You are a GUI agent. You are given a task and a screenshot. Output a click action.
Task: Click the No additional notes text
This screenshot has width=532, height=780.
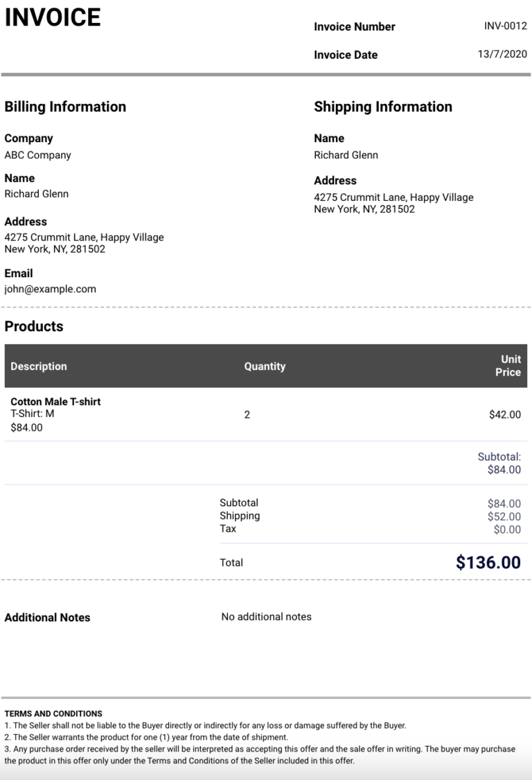pyautogui.click(x=266, y=617)
